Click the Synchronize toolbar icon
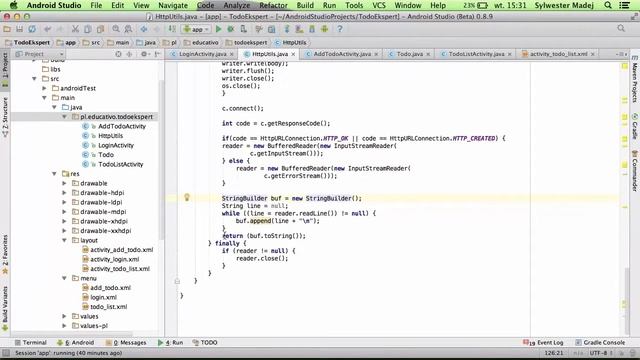The height and width of the screenshot is (360, 640). [x=32, y=29]
